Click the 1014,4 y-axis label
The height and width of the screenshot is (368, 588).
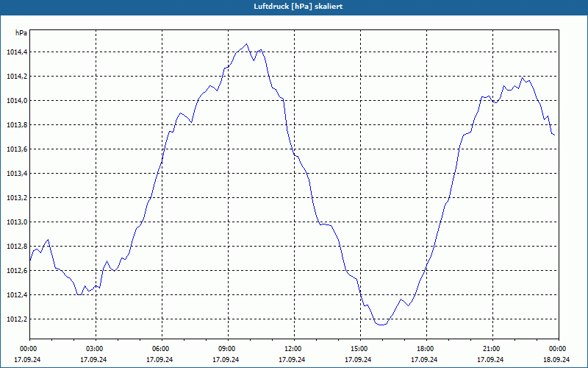click(17, 52)
